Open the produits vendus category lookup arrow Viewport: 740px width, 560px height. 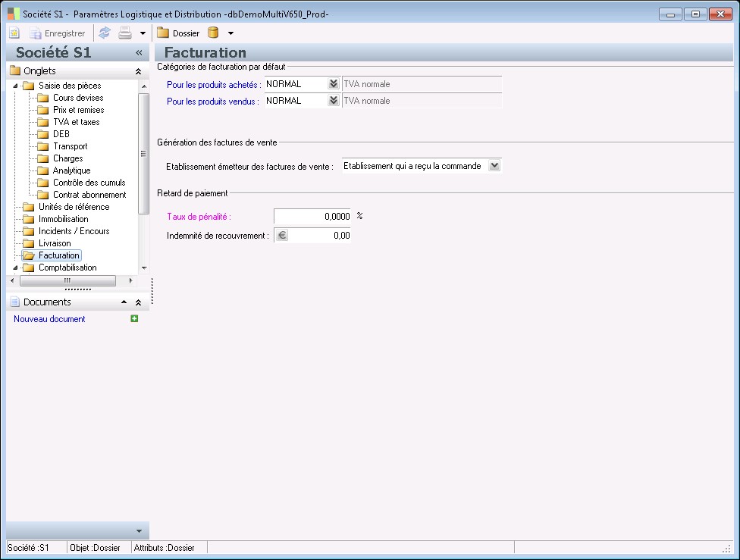[334, 101]
